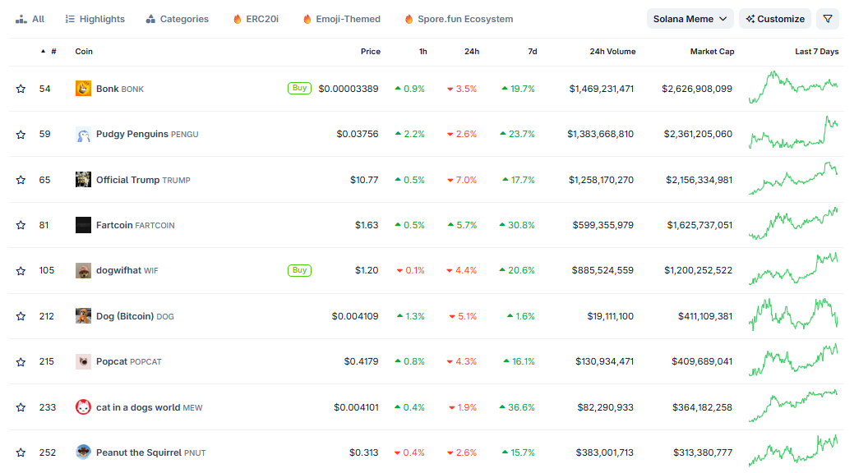The height and width of the screenshot is (473, 868).
Task: Sort by Price column header
Action: (371, 52)
